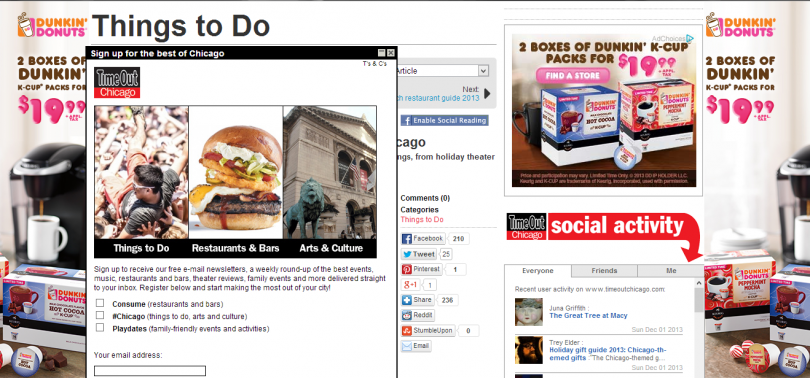Viewport: 810px width, 378px height.
Task: Click the Facebook share count 210
Action: click(x=458, y=239)
